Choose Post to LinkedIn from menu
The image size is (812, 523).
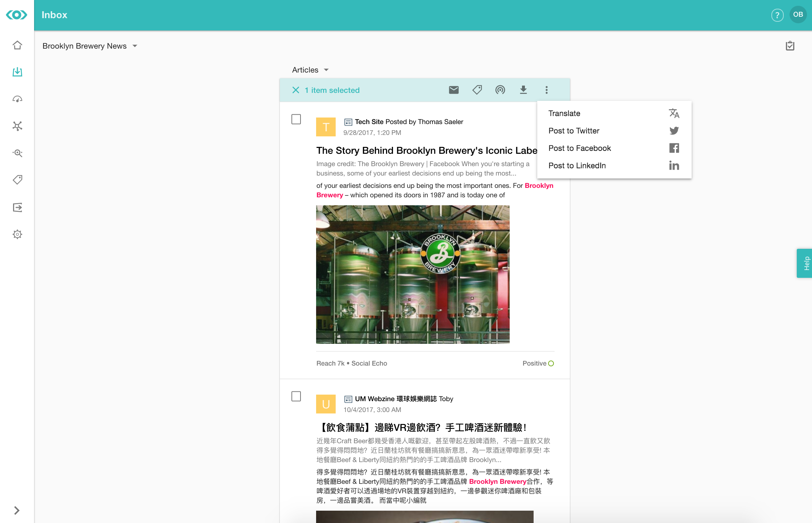[614, 166]
